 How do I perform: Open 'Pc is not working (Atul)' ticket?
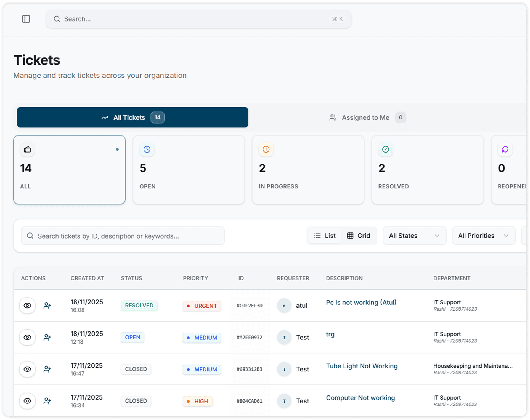click(x=361, y=303)
